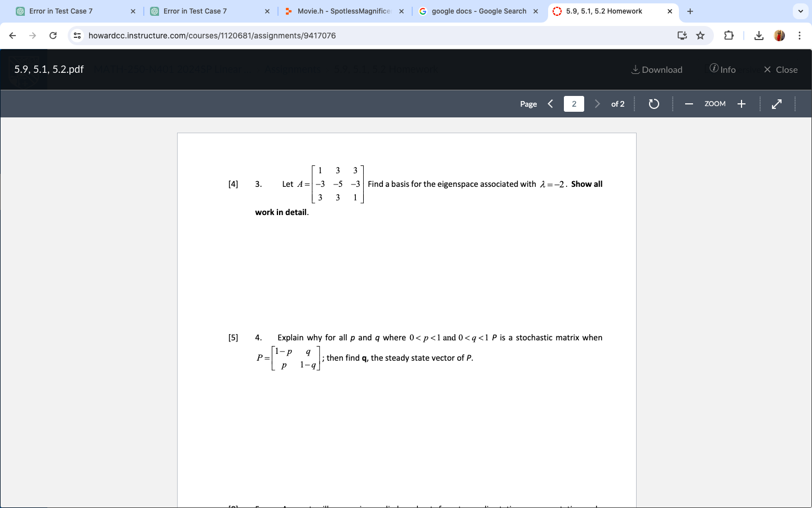Refresh the current page
This screenshot has height=508, width=812.
point(53,36)
